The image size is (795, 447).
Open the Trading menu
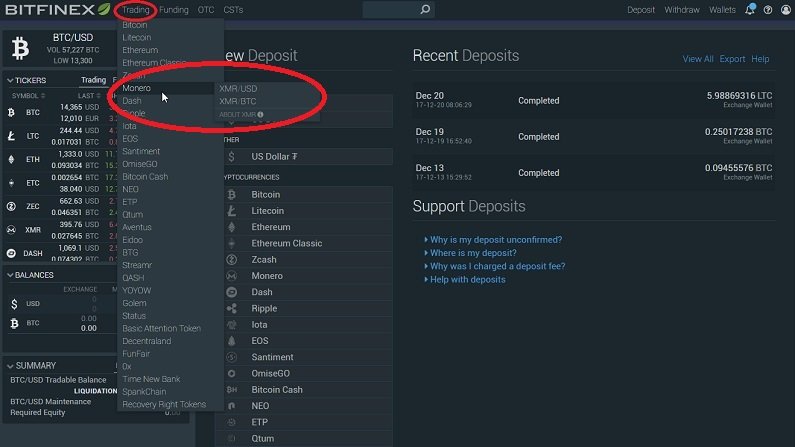pyautogui.click(x=135, y=10)
